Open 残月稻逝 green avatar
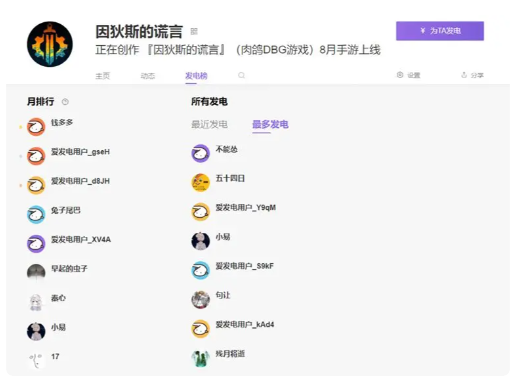 [201, 358]
